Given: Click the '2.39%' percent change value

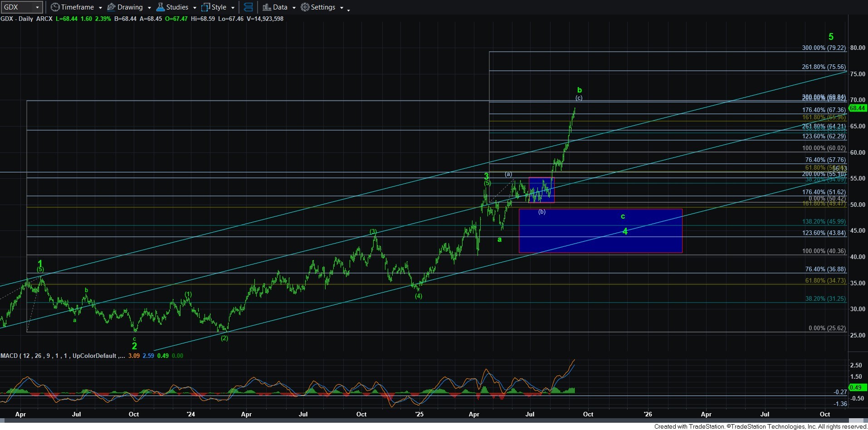Looking at the screenshot, I should [x=103, y=19].
